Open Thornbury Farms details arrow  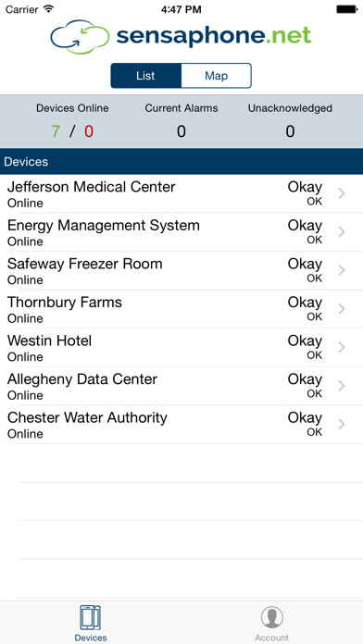(341, 309)
